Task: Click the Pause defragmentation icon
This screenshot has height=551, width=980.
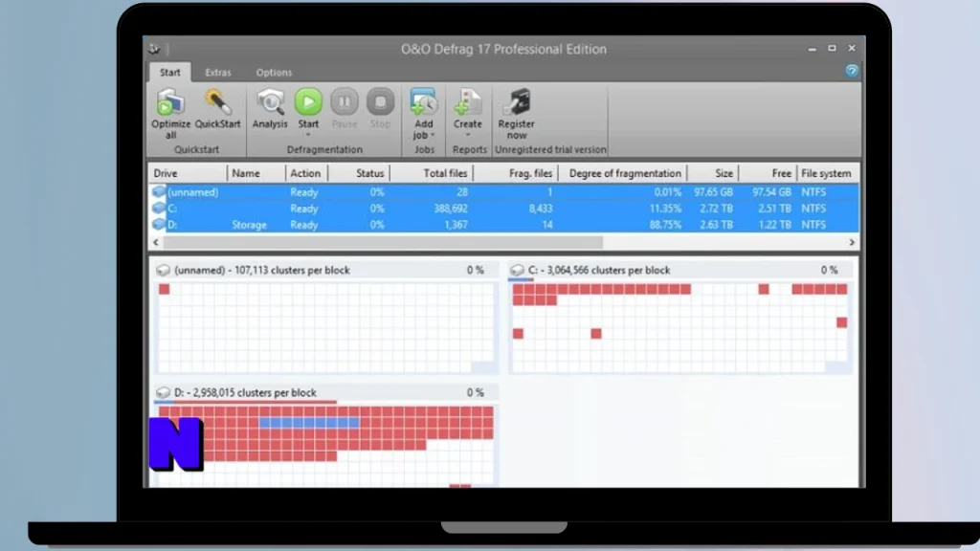Action: coord(345,101)
